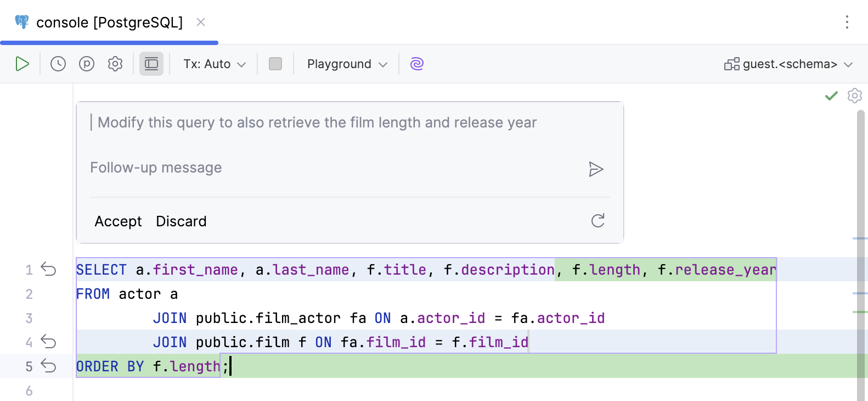
Task: Revert the change on line 5
Action: pos(49,366)
